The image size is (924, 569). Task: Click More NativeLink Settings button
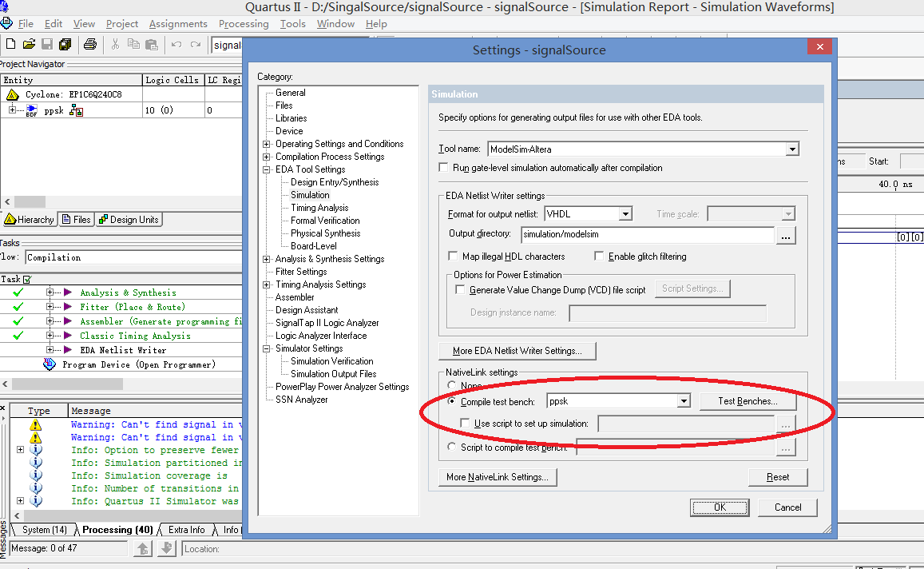[498, 476]
